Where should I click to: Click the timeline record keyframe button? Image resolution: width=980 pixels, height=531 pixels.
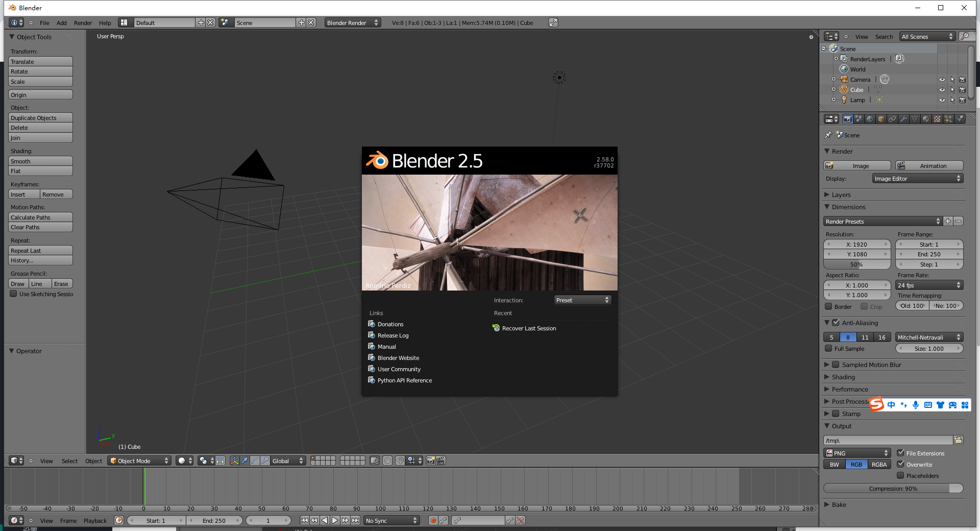pyautogui.click(x=433, y=520)
